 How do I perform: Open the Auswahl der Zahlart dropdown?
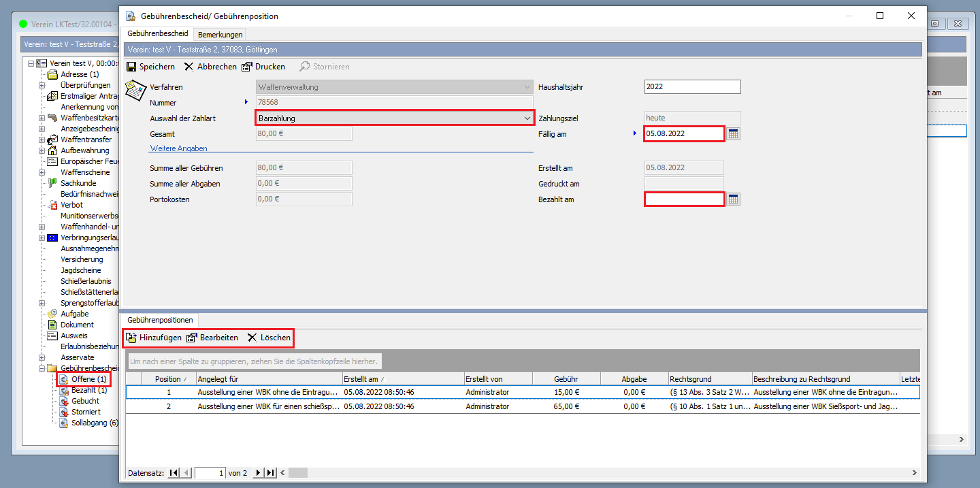[527, 118]
